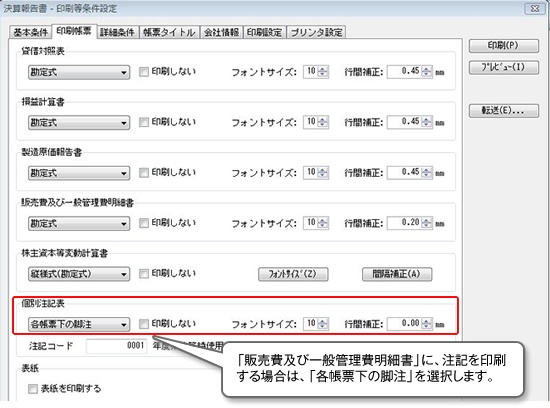This screenshot has height=408, width=550.
Task: Adjust the 製造原価報告書 行間補正 spinner
Action: 427,172
